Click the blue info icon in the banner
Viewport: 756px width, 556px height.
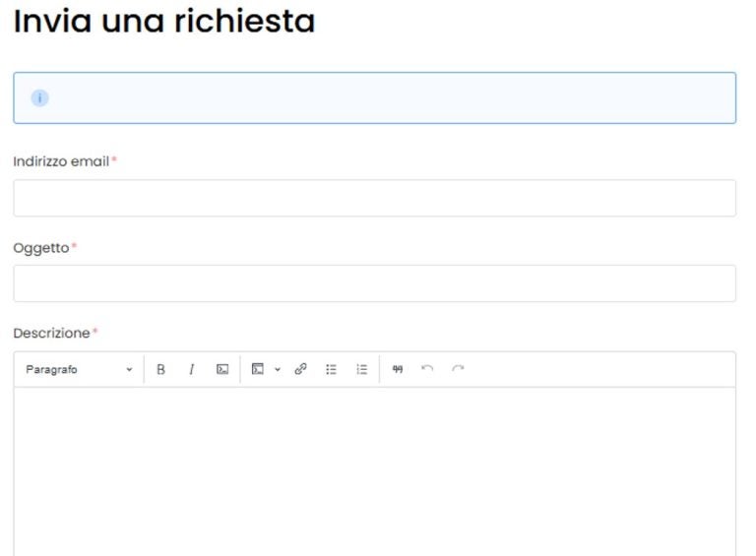click(39, 97)
